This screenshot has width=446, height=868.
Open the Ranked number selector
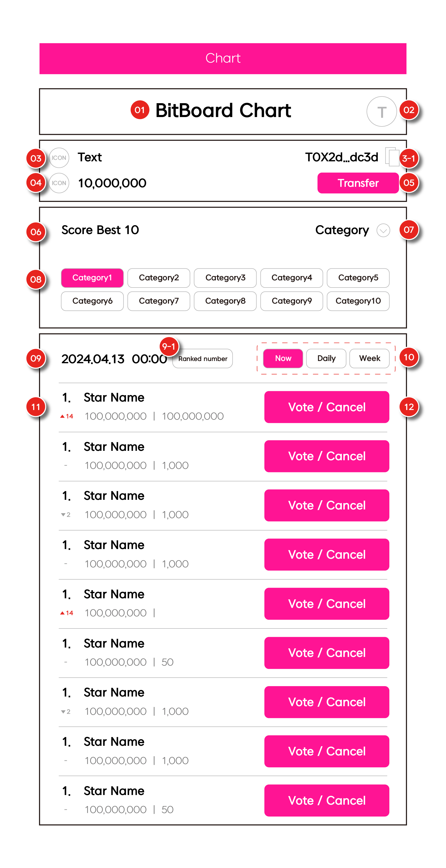tap(202, 359)
